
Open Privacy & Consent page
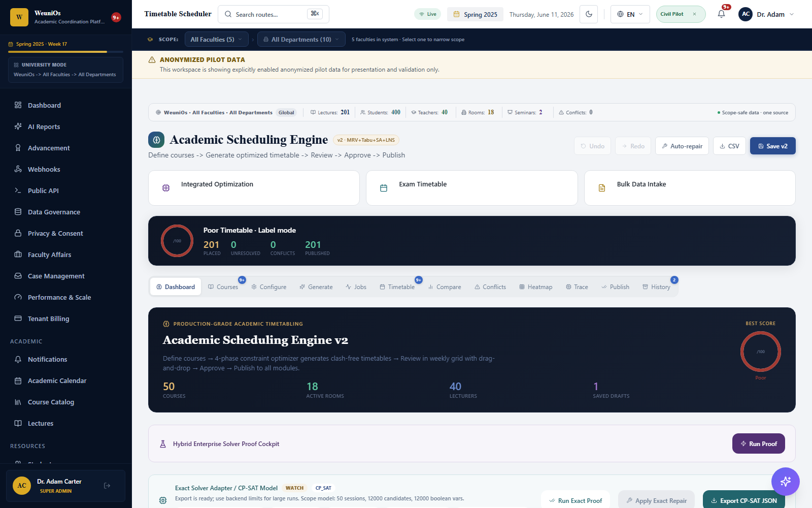[66, 233]
